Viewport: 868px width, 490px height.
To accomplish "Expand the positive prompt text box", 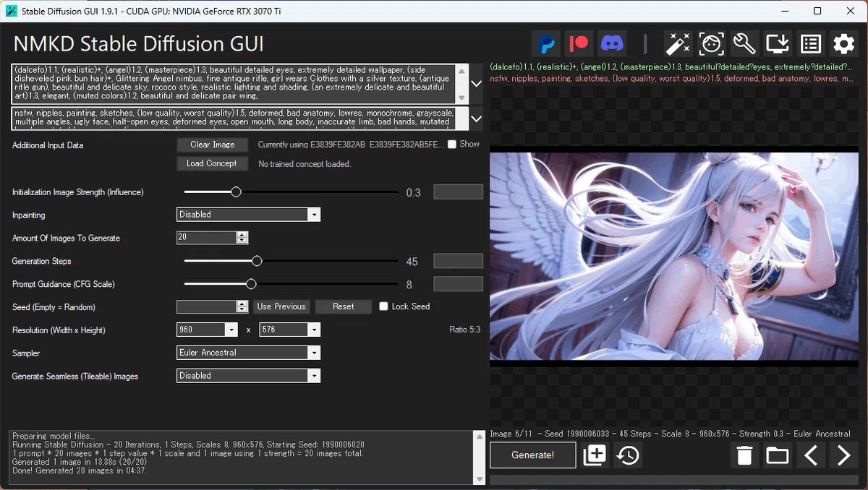I will pyautogui.click(x=476, y=84).
